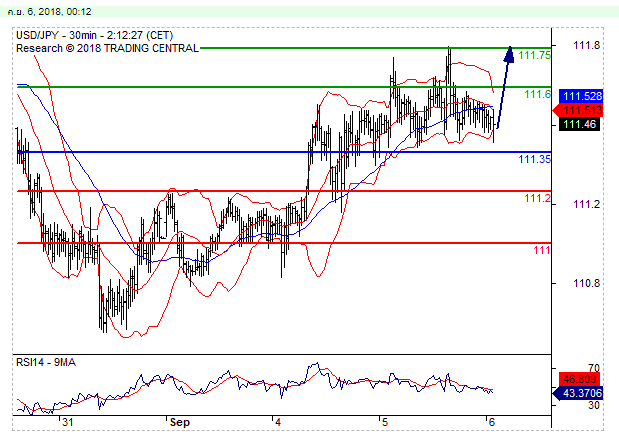Viewport: 619px width, 446px height.
Task: Click the blue RSI value tag 43.3706
Action: coord(578,393)
